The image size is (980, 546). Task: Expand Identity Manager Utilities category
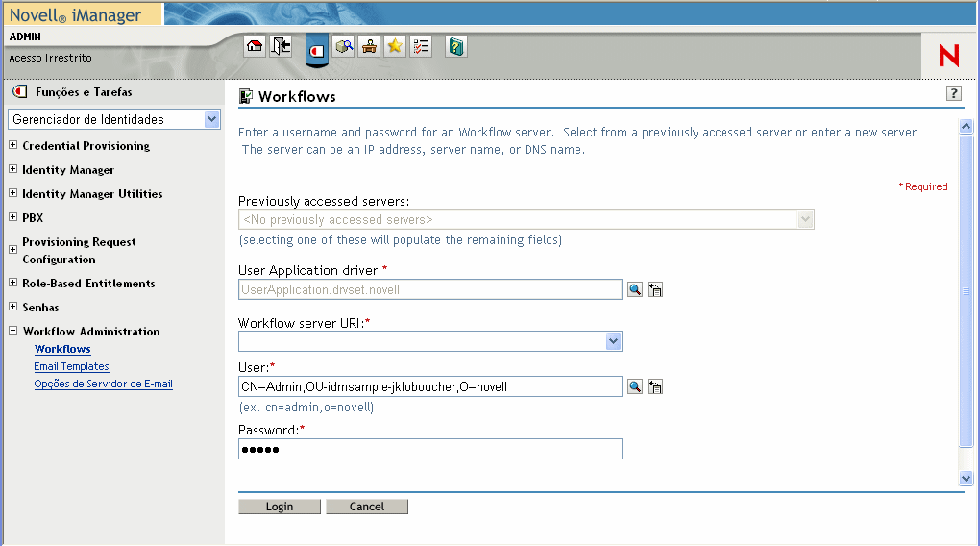[12, 193]
